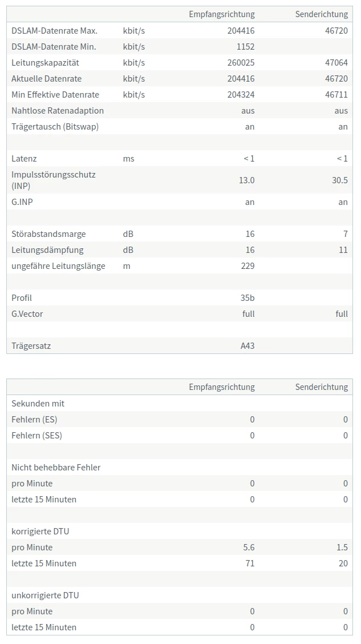The width and height of the screenshot is (361, 644).
Task: Click the "Störabstandsmarge" row label
Action: [x=48, y=234]
